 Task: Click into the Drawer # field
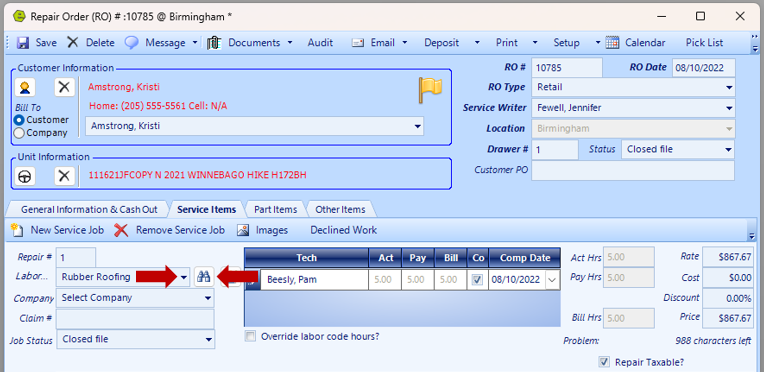554,150
